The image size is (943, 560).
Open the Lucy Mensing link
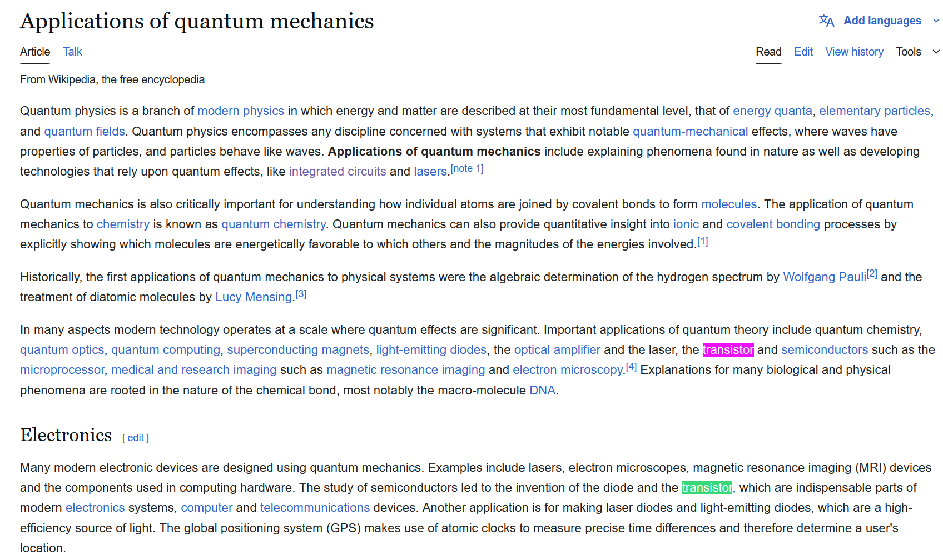pyautogui.click(x=254, y=297)
